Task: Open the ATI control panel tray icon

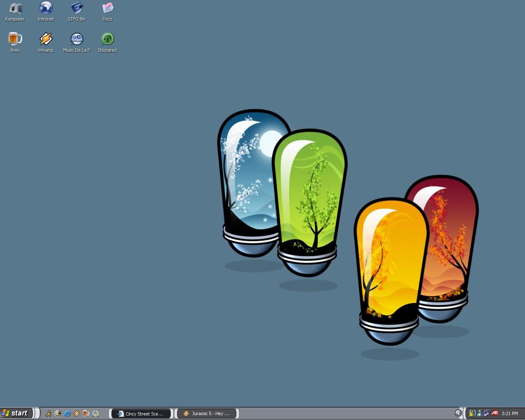Action: (495, 413)
